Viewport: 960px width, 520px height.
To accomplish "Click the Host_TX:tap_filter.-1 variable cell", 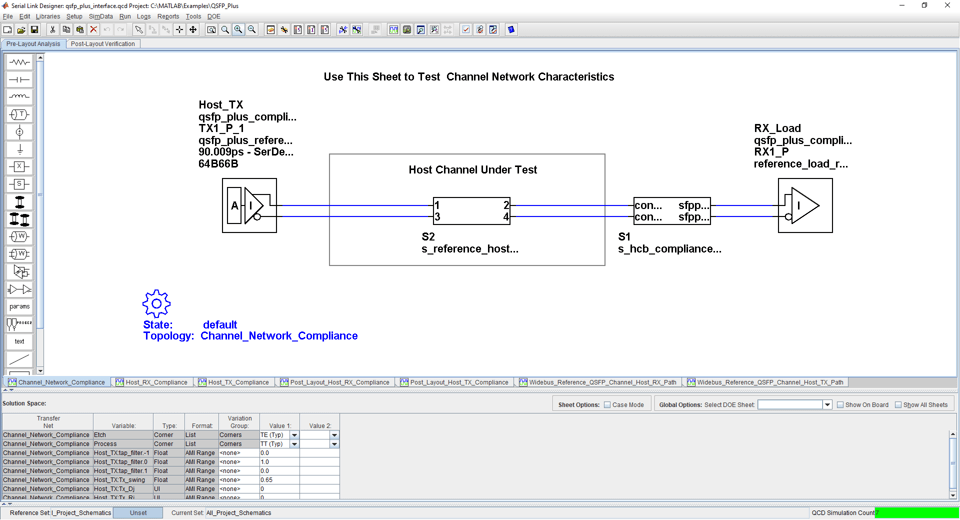I will (x=122, y=453).
